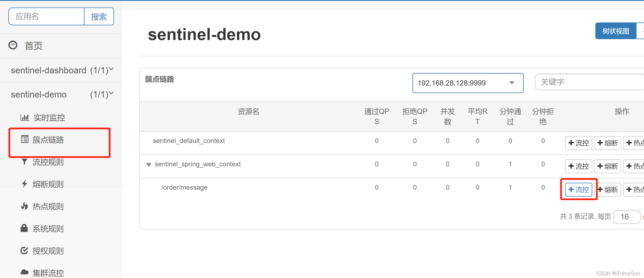Click the funnel icon for 流控规则
Image resolution: width=644 pixels, height=278 pixels.
24,161
